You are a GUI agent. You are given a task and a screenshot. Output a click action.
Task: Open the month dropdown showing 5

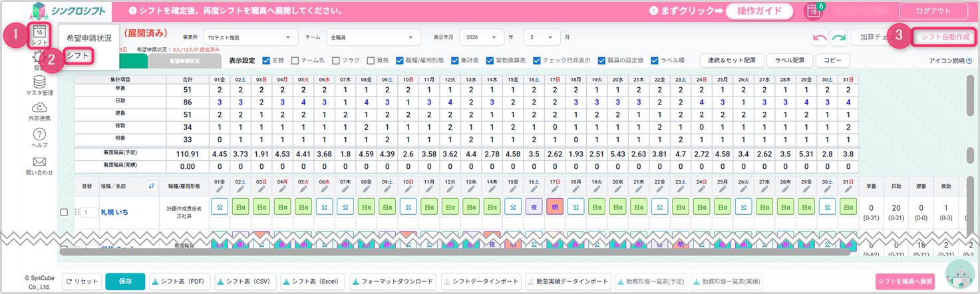pos(542,37)
